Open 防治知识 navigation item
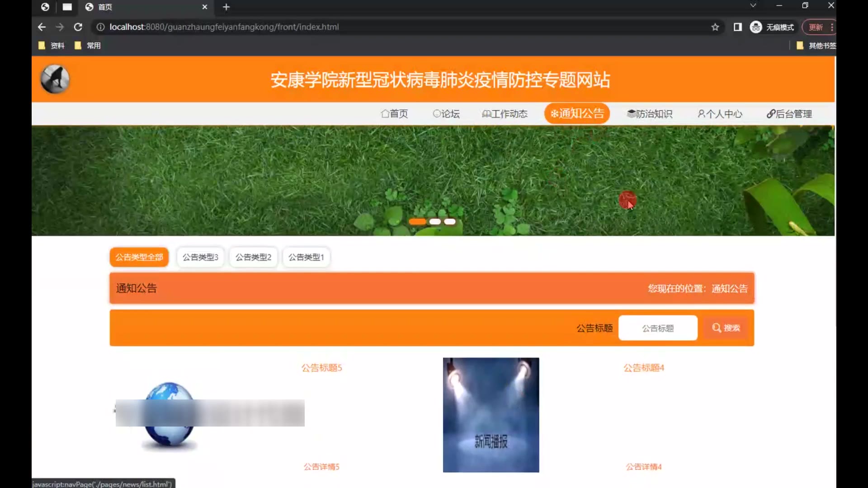 pos(650,114)
